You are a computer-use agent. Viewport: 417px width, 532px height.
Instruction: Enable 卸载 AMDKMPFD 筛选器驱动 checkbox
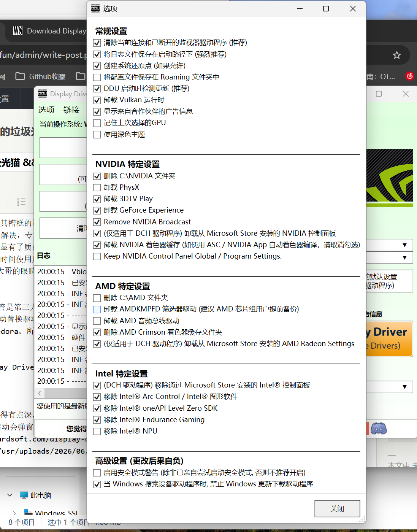tap(97, 309)
